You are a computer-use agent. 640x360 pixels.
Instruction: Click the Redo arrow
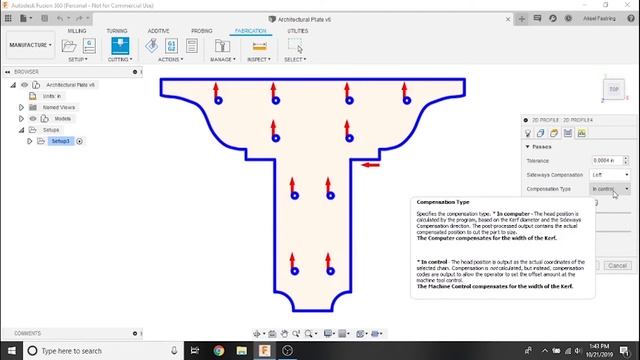click(79, 18)
